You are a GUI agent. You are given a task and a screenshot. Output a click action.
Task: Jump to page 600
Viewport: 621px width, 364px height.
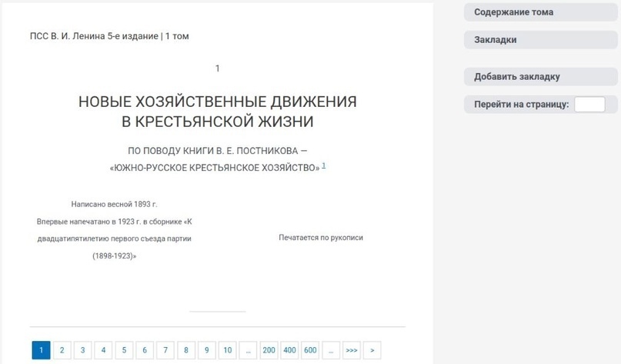click(310, 350)
